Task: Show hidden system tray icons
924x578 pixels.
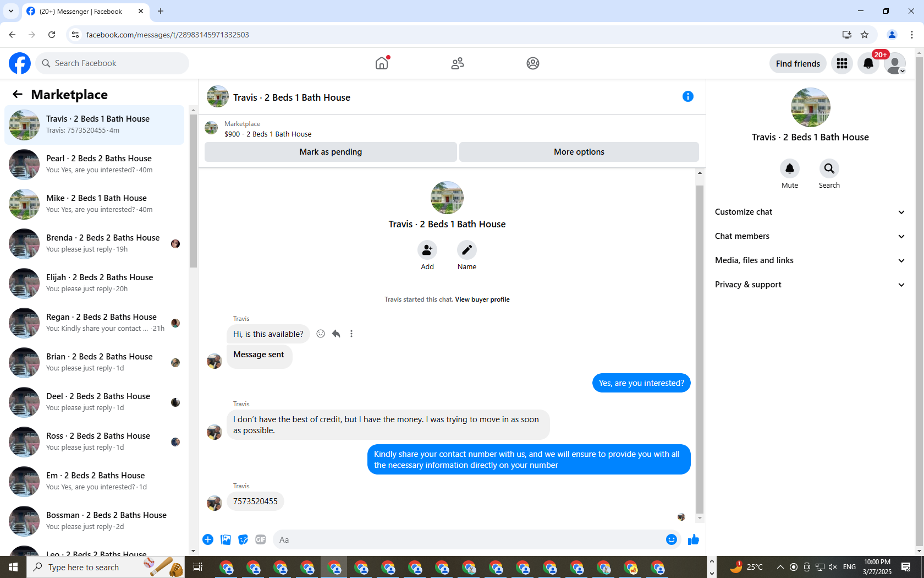Action: pos(780,567)
